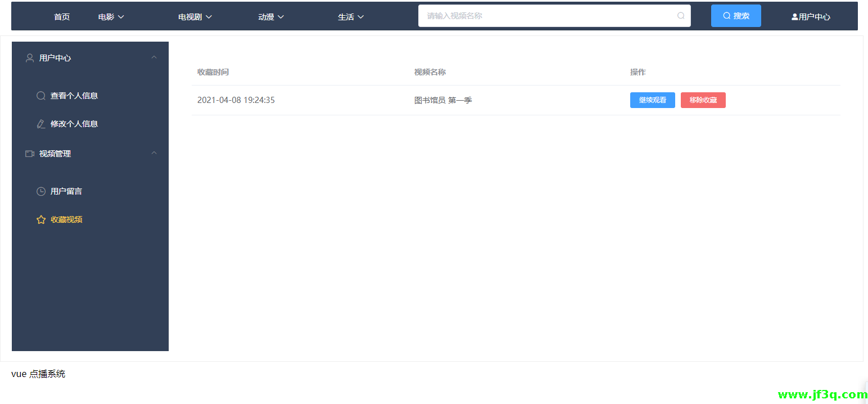The height and width of the screenshot is (404, 868).
Task: Click the pencil icon next to 修改个人信息
Action: [x=41, y=124]
